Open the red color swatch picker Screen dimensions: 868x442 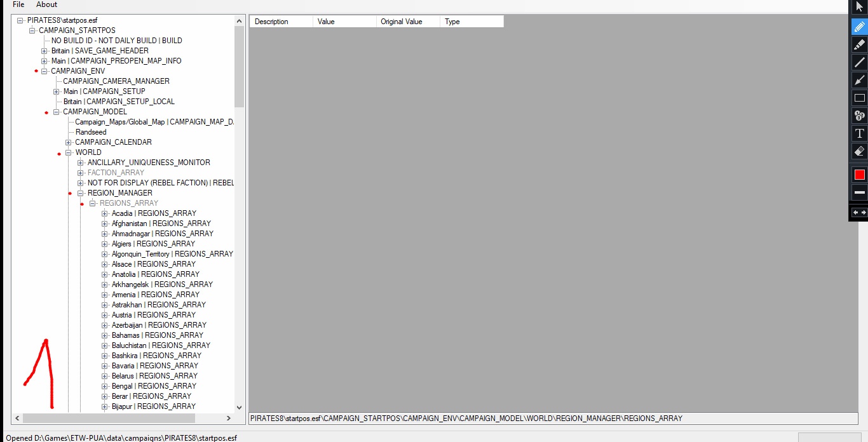coord(859,175)
